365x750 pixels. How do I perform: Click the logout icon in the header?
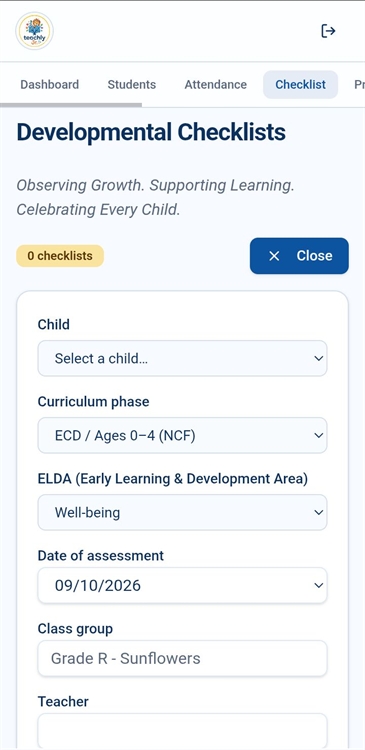(328, 31)
